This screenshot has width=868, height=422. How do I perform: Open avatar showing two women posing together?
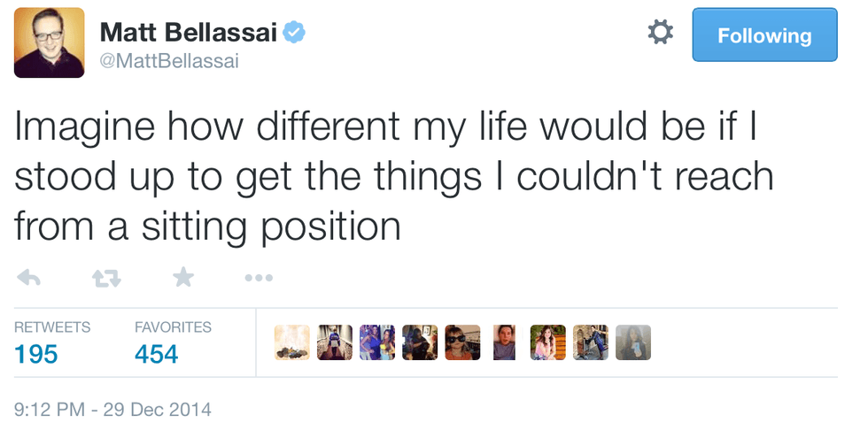click(x=377, y=342)
